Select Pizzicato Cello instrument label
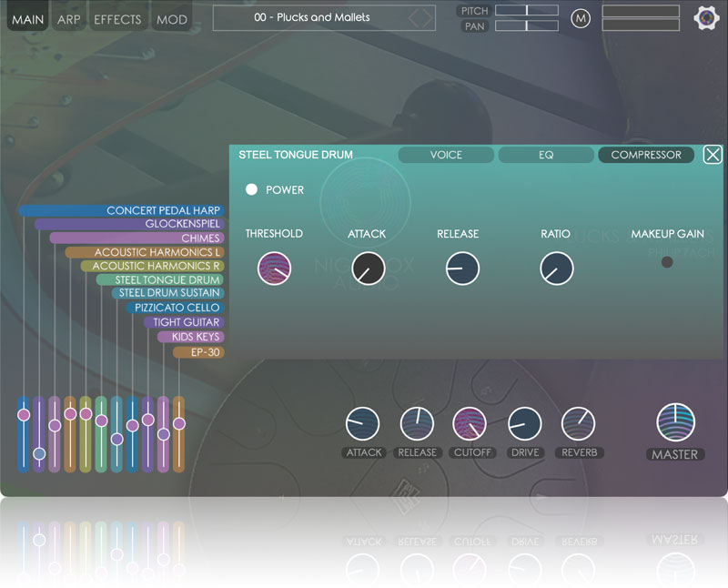 176,308
